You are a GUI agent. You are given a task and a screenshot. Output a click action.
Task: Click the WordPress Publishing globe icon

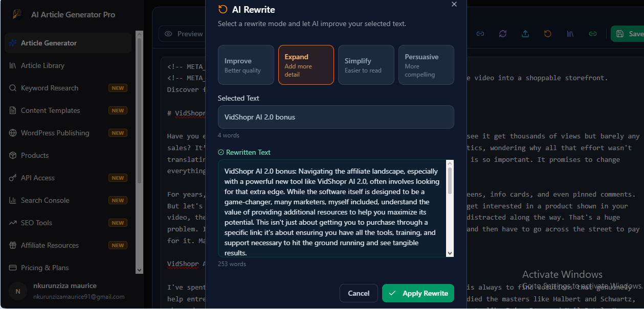pos(13,133)
